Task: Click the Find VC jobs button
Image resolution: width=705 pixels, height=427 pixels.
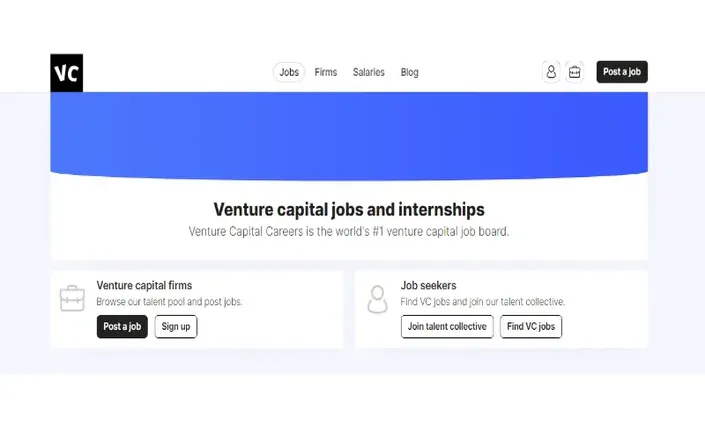Action: pyautogui.click(x=531, y=326)
